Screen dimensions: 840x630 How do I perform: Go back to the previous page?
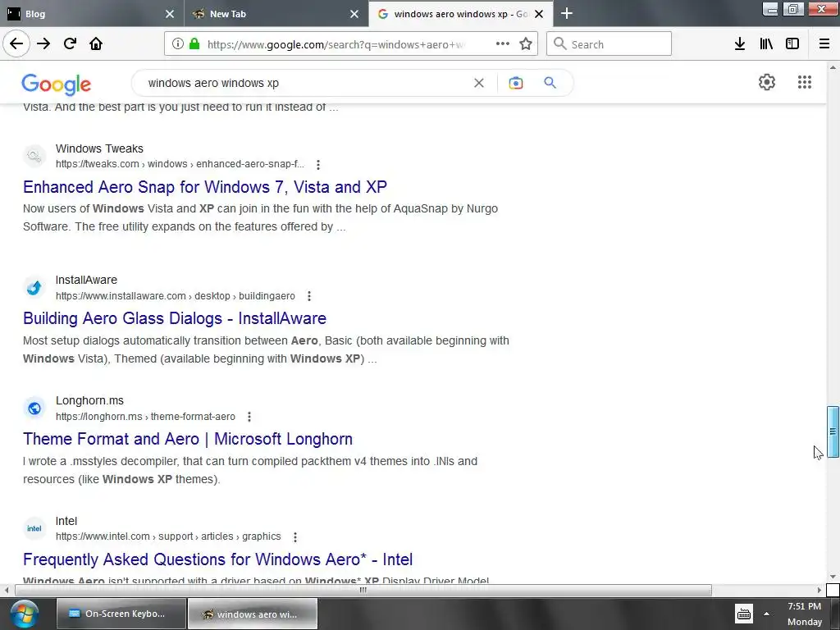click(x=16, y=43)
